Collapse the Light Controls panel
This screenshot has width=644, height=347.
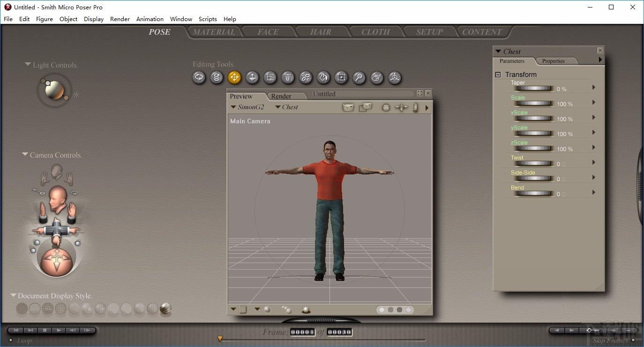tap(28, 64)
